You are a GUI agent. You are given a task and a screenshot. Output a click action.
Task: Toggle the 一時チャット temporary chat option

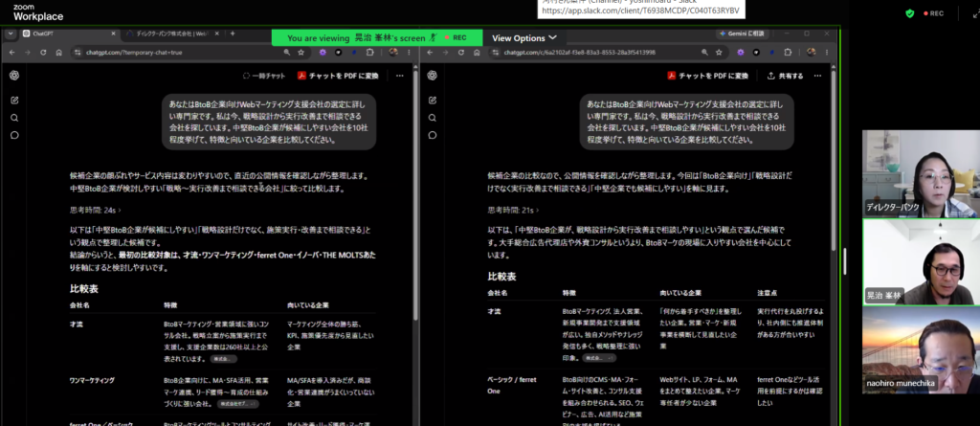pyautogui.click(x=264, y=76)
